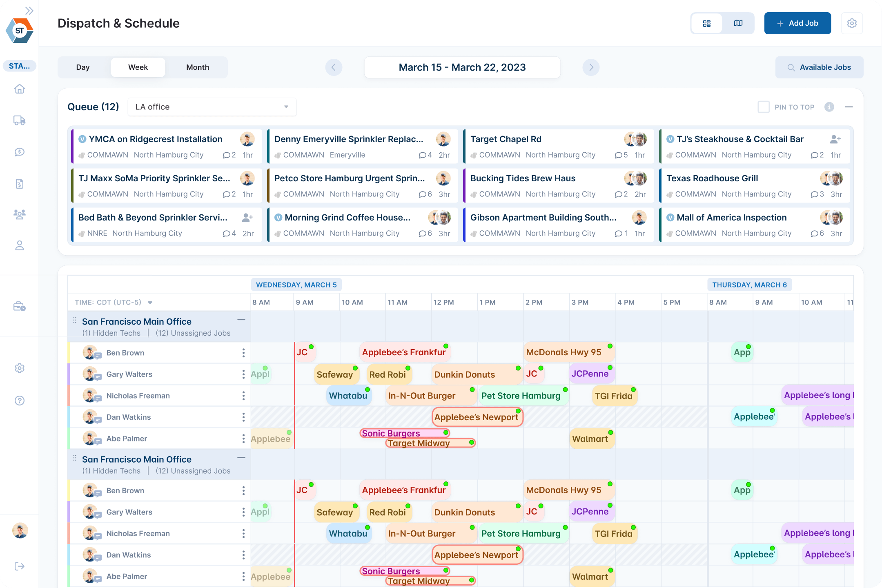
Task: Open second JCPenne job block
Action: (x=592, y=512)
